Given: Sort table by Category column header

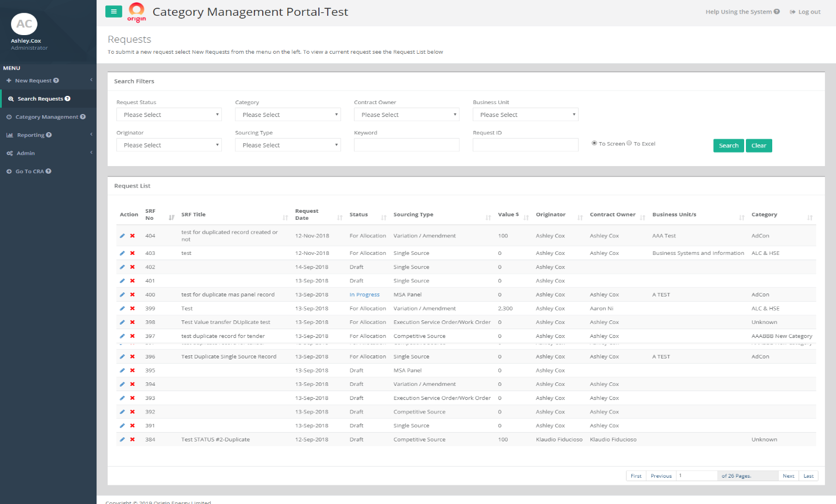Looking at the screenshot, I should coord(764,215).
